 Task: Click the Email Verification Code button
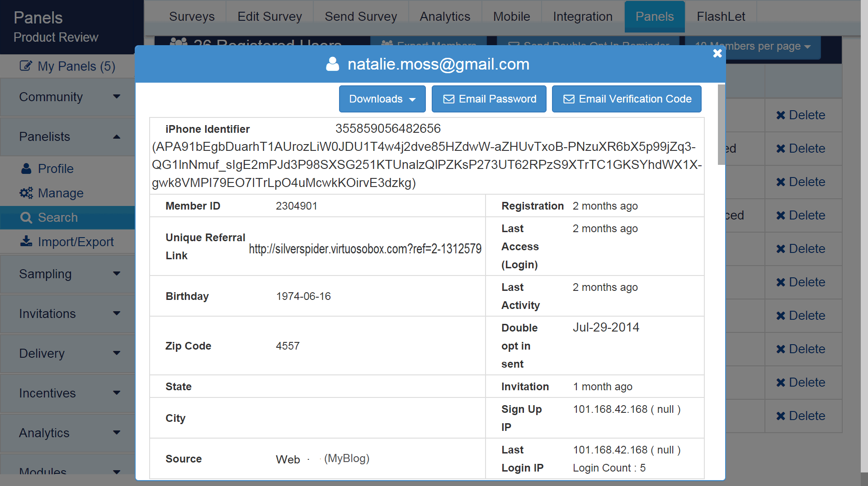point(627,99)
